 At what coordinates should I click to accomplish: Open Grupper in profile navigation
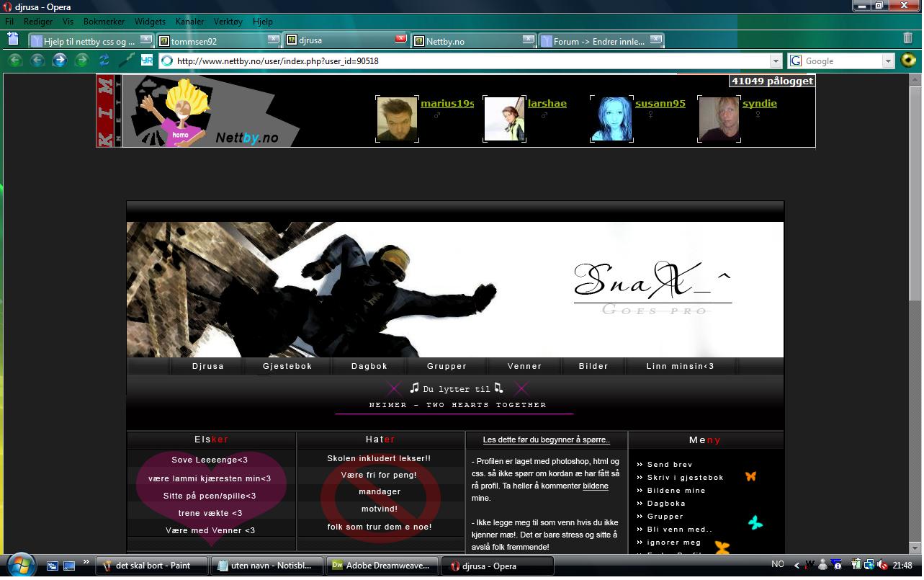coord(447,366)
